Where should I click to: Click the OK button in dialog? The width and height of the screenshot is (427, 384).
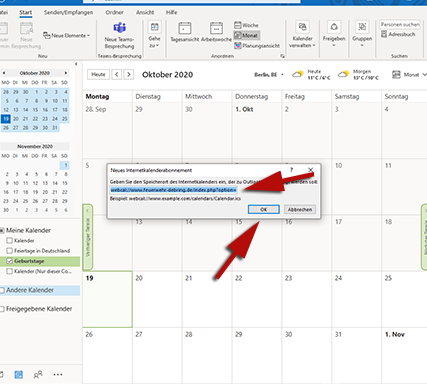point(264,209)
